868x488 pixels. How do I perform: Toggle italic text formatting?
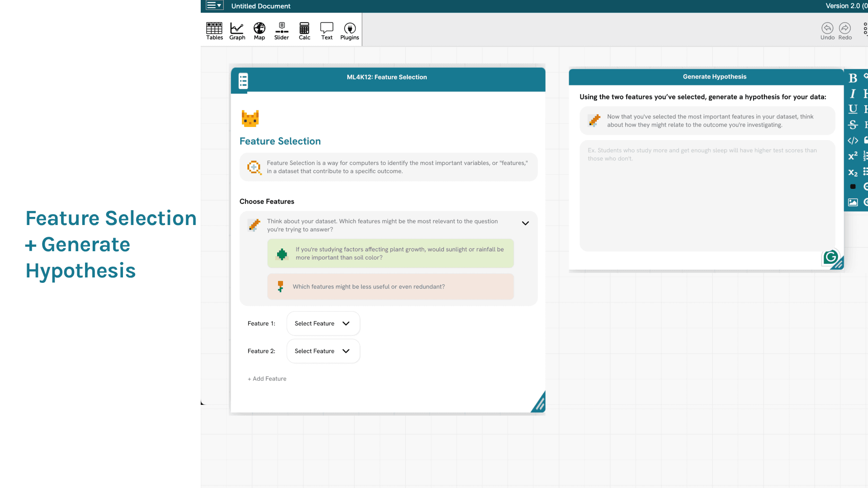853,94
